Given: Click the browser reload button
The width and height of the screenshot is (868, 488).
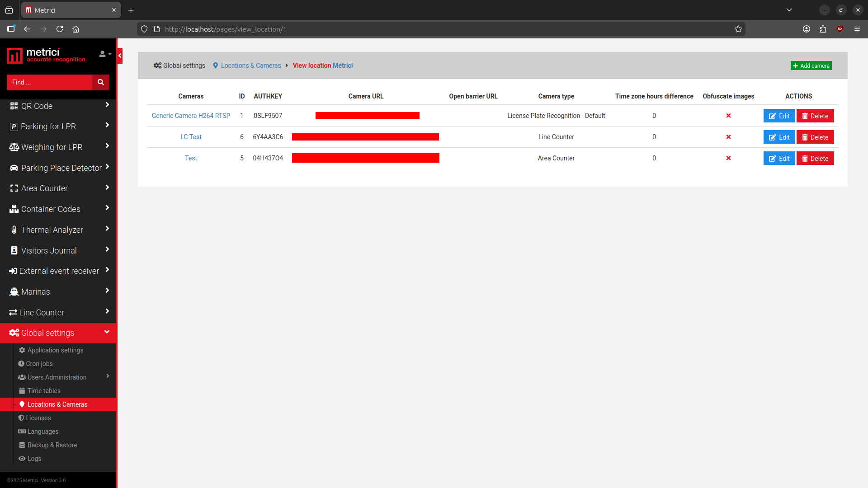Looking at the screenshot, I should click(60, 29).
